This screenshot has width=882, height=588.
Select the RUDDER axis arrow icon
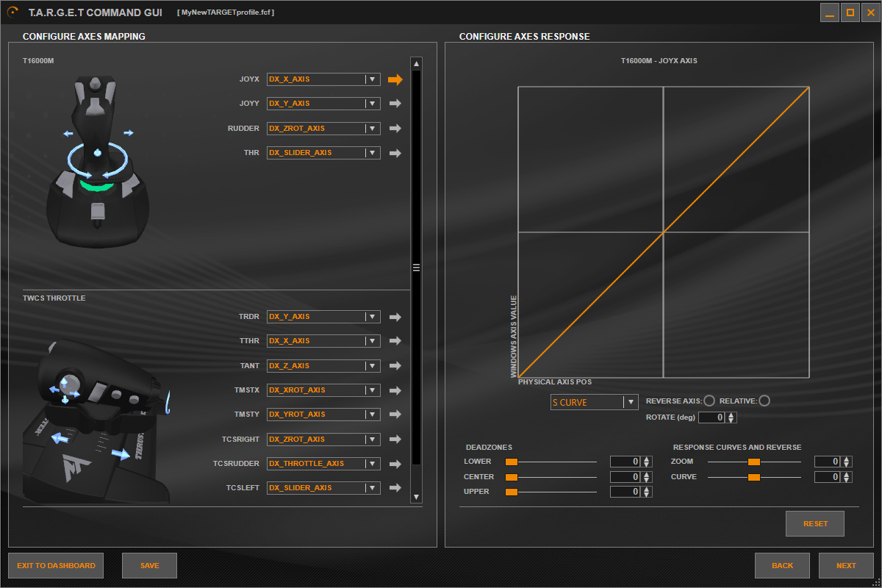395,129
